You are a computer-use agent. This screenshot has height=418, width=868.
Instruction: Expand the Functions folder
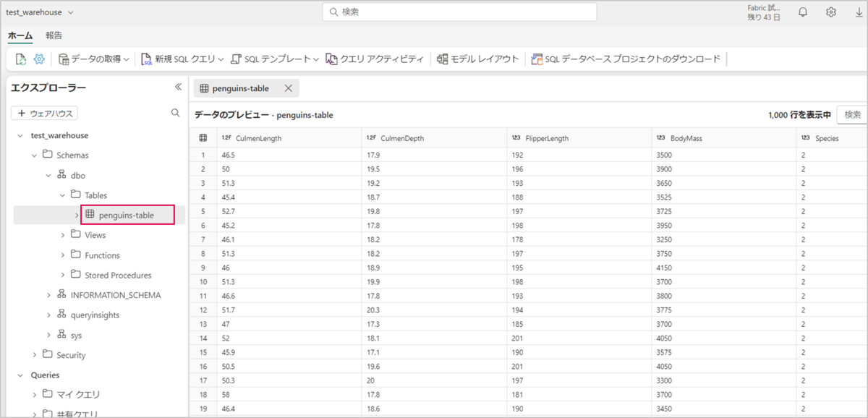click(62, 255)
